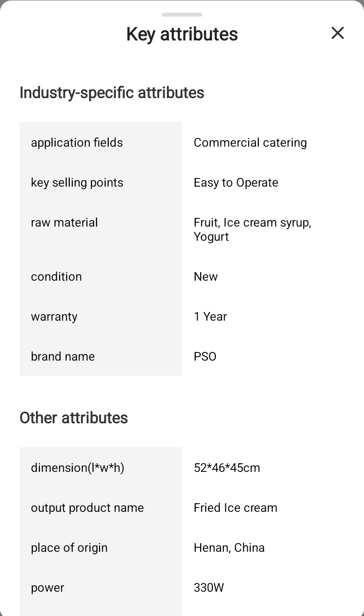This screenshot has width=364, height=616.
Task: Tap the key selling points label
Action: 77,183
